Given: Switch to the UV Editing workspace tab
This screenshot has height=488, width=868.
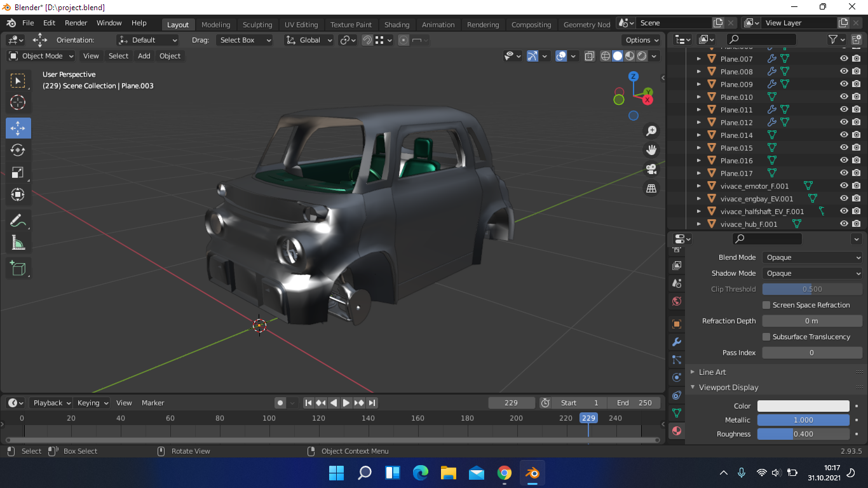Looking at the screenshot, I should pyautogui.click(x=301, y=25).
